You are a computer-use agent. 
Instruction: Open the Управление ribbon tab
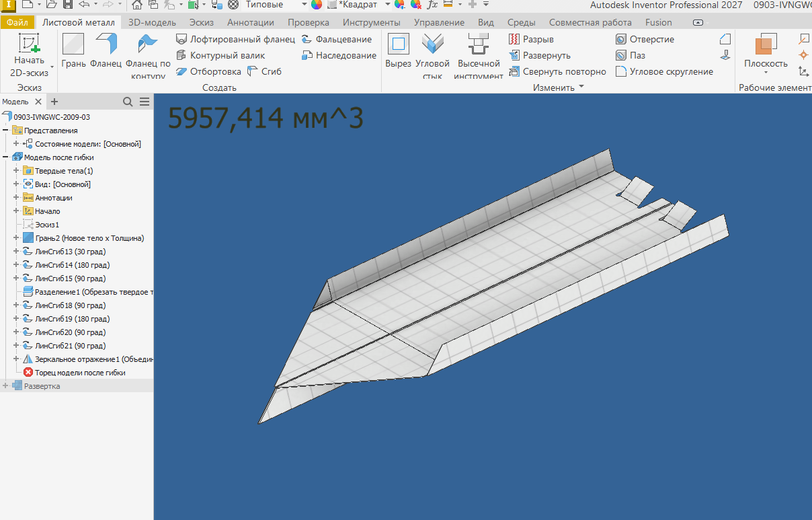439,22
